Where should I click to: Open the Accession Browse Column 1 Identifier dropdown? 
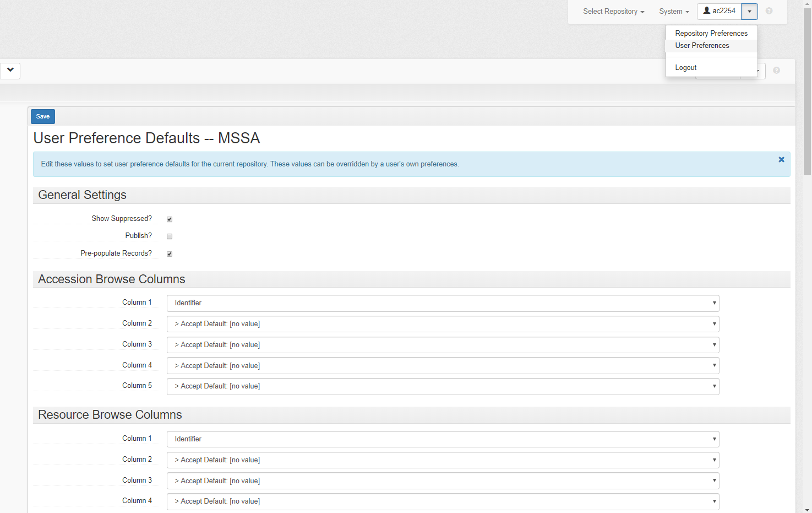pos(443,303)
